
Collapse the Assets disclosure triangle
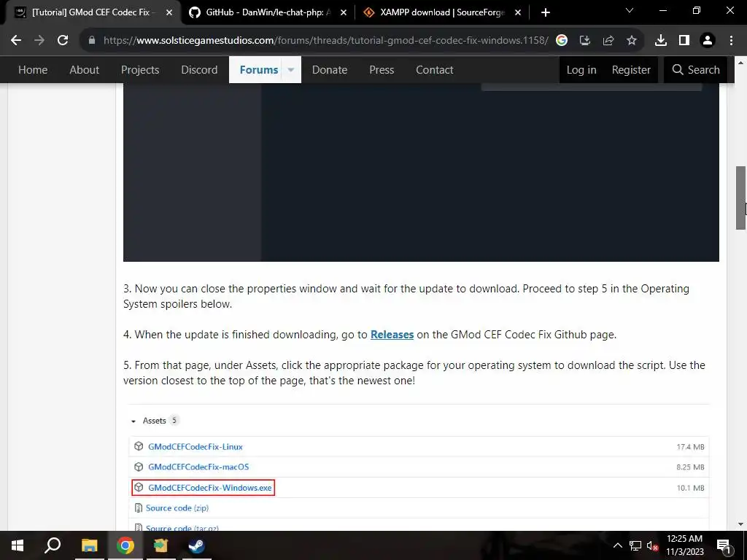tap(133, 421)
